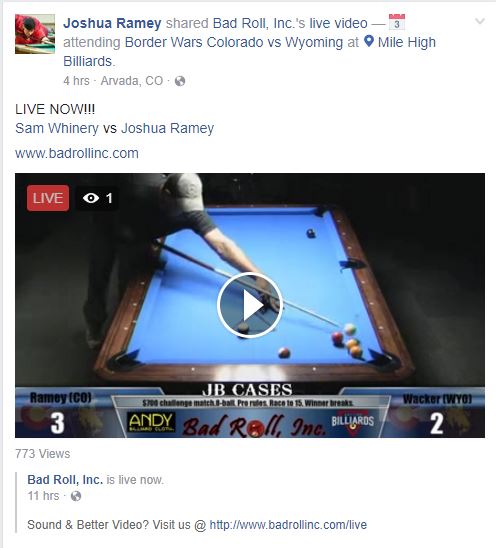Viewport: 496px width, 548px height.
Task: Visit www.badrollinc.com link
Action: tap(77, 153)
